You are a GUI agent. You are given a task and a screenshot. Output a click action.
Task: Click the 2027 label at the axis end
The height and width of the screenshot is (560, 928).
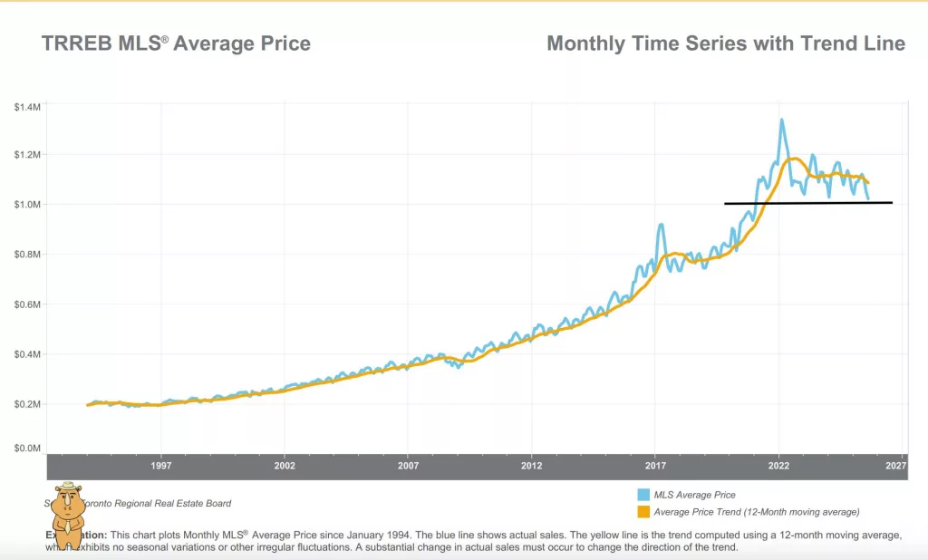point(896,466)
